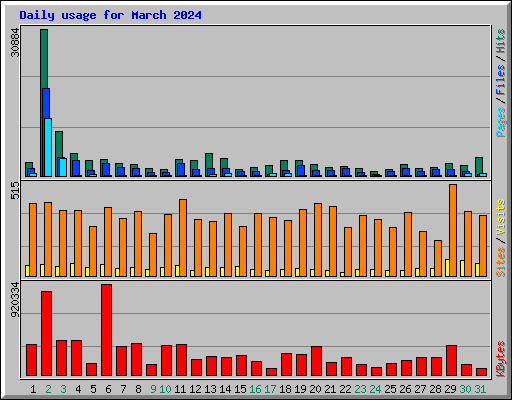Click the Files legend label

[500, 80]
